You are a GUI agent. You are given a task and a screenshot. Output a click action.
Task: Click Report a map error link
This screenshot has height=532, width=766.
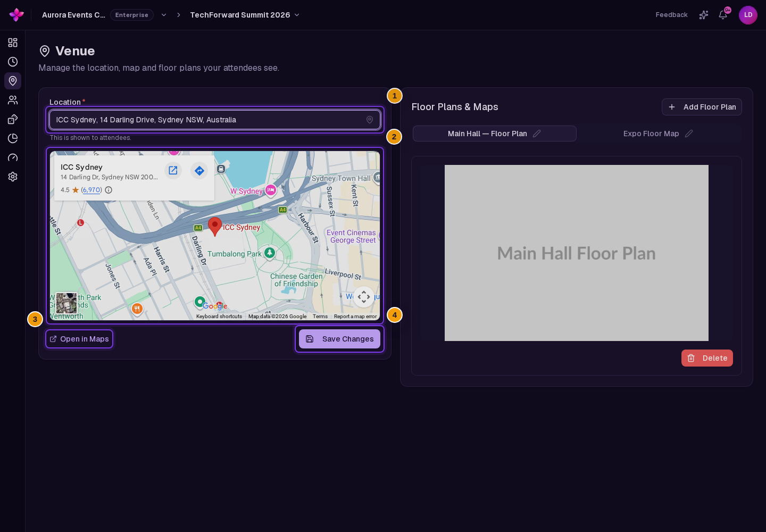point(355,316)
